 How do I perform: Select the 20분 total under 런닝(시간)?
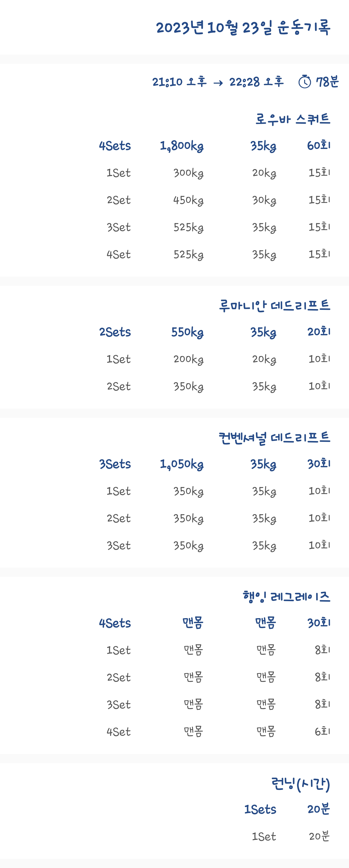pos(319,809)
